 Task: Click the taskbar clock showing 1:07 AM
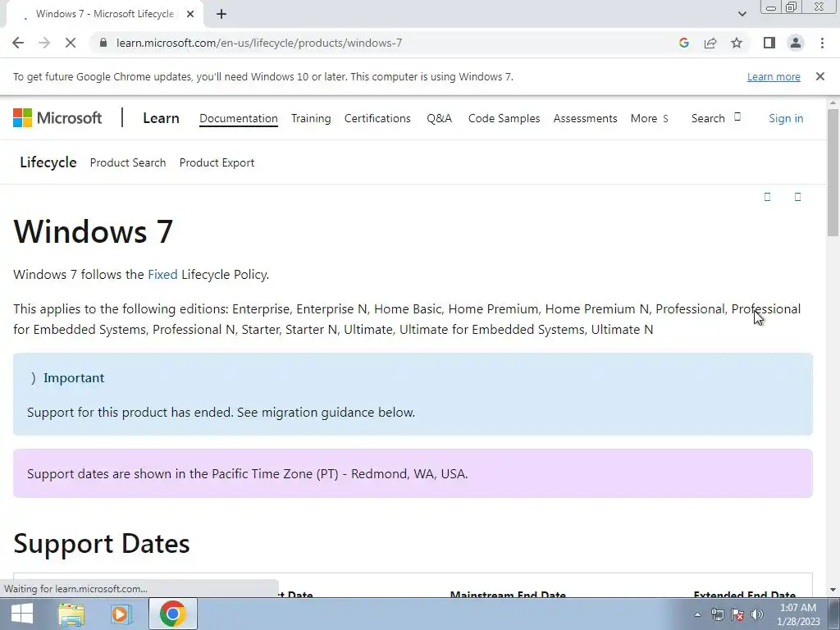click(x=798, y=614)
